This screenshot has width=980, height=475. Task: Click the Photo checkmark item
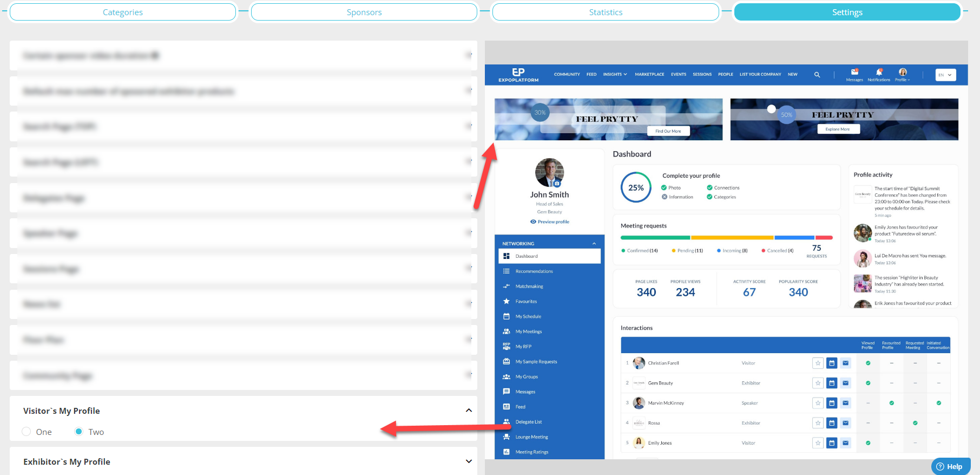pyautogui.click(x=671, y=188)
